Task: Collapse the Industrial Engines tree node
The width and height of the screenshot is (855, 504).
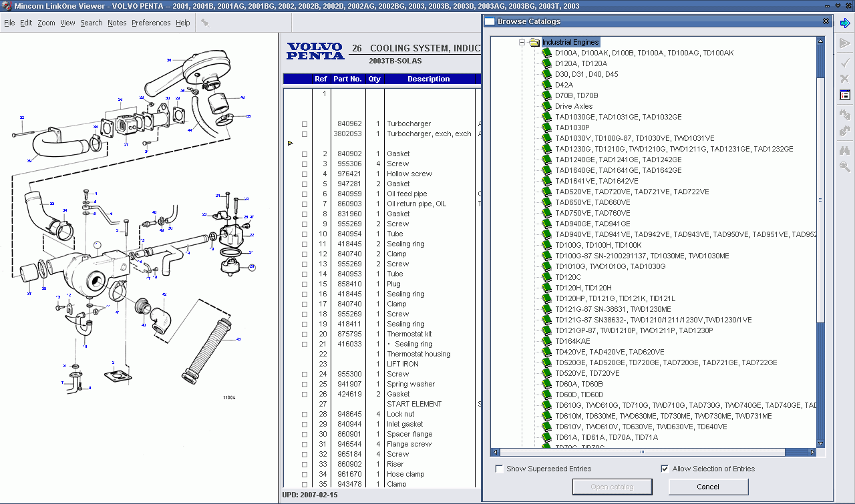Action: 522,42
